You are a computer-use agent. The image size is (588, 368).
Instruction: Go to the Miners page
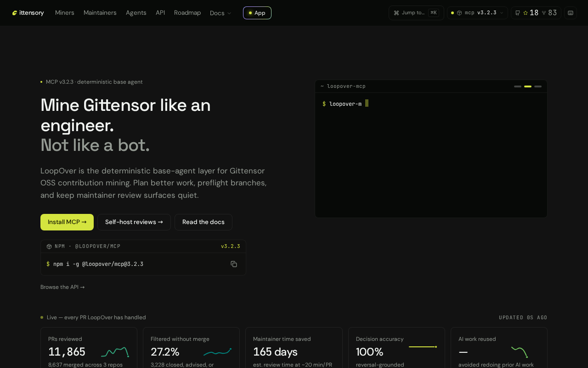point(65,13)
